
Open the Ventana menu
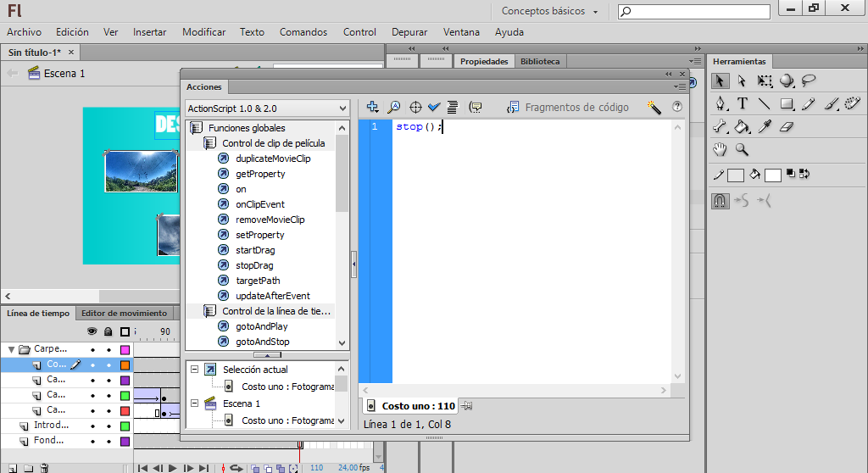point(461,32)
